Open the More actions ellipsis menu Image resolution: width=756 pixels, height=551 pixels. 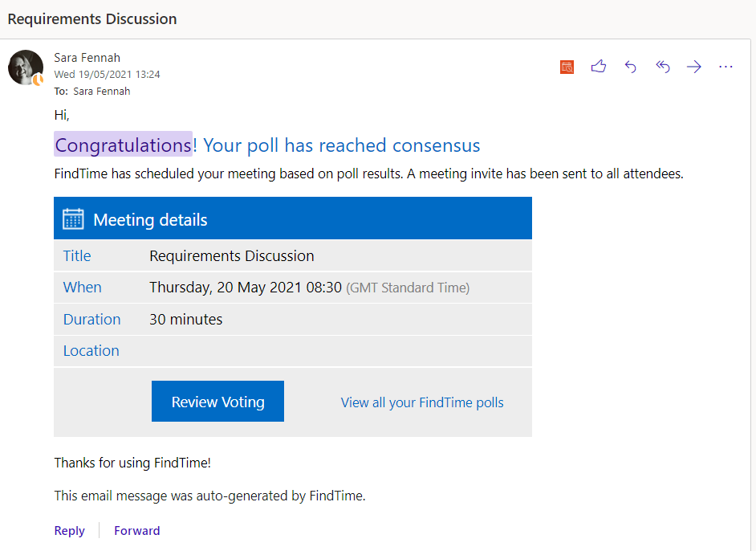click(726, 67)
